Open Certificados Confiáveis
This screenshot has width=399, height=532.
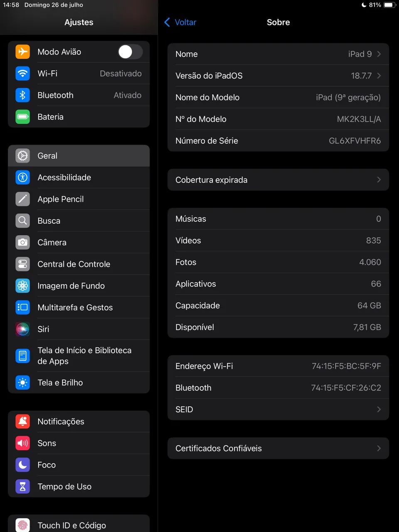click(278, 448)
